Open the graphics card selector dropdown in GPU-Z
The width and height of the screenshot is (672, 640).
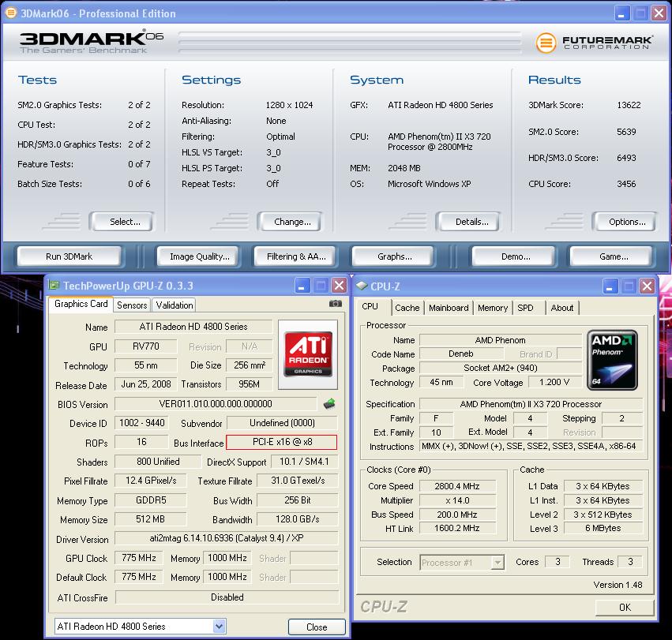[x=219, y=627]
